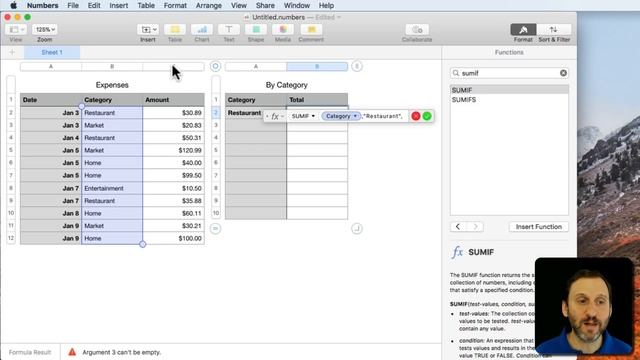Open the Apple menu
Image resolution: width=640 pixels, height=360 pixels.
[x=13, y=5]
